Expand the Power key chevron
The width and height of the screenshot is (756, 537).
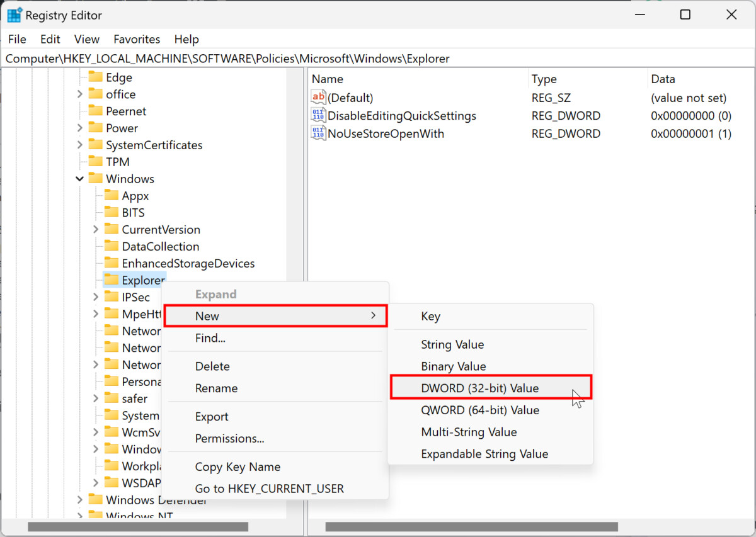[80, 128]
